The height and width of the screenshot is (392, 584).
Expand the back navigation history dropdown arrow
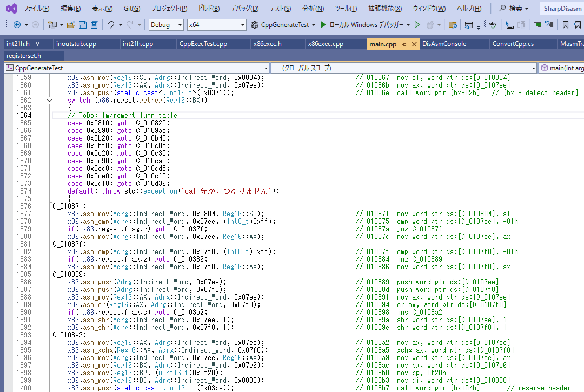(26, 25)
